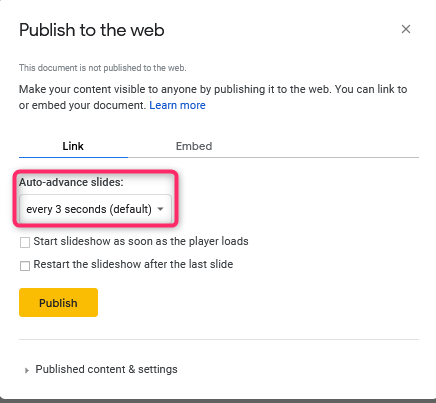
Task: Open the Auto-advance slides dropdown
Action: coord(96,209)
